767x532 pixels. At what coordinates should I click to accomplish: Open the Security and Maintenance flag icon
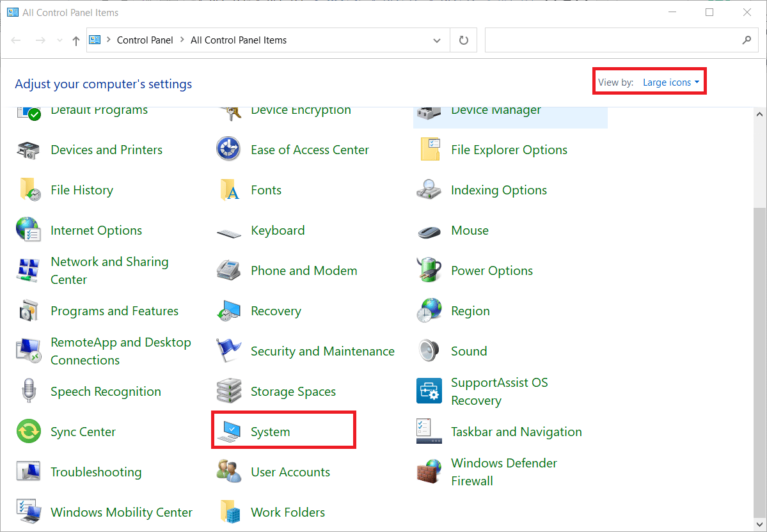pyautogui.click(x=228, y=351)
